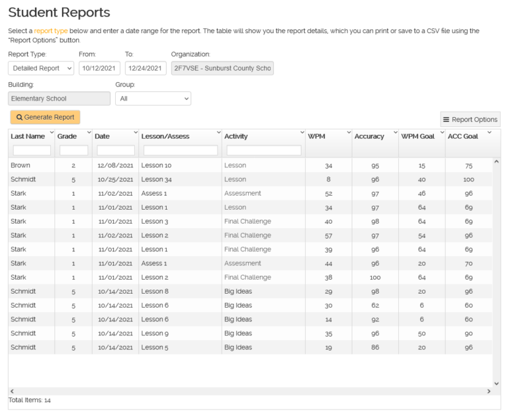Open the WPM column menu arrow
Viewport: 508px width, 420px height.
tap(348, 133)
